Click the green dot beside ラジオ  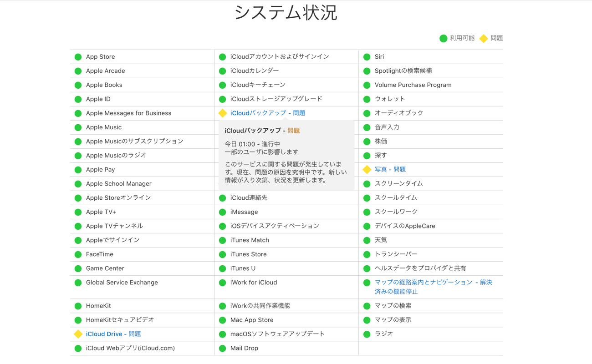click(367, 334)
